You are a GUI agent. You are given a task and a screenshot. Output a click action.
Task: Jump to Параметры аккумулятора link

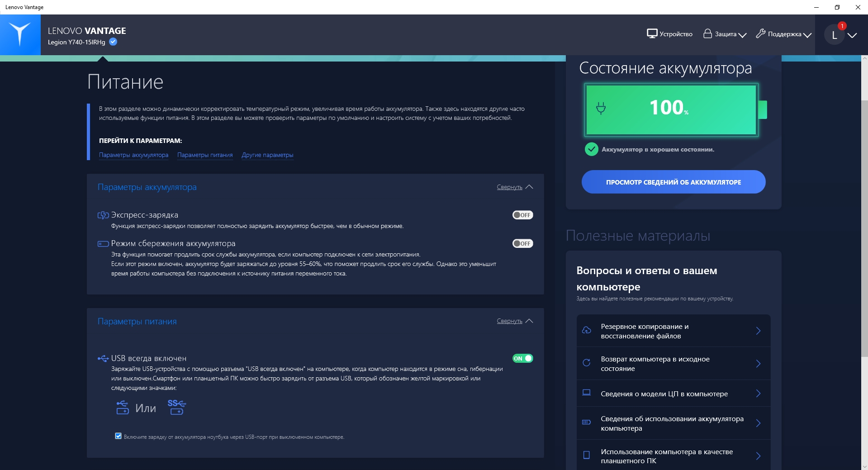(133, 155)
